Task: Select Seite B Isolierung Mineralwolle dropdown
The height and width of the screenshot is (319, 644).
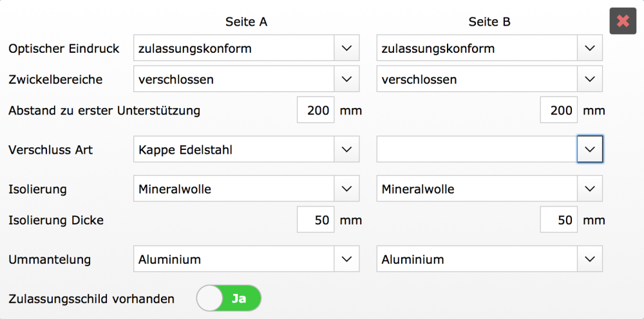Action: pyautogui.click(x=489, y=189)
